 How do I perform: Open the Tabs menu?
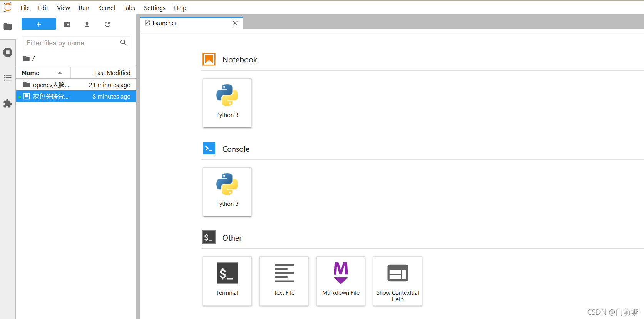(129, 8)
